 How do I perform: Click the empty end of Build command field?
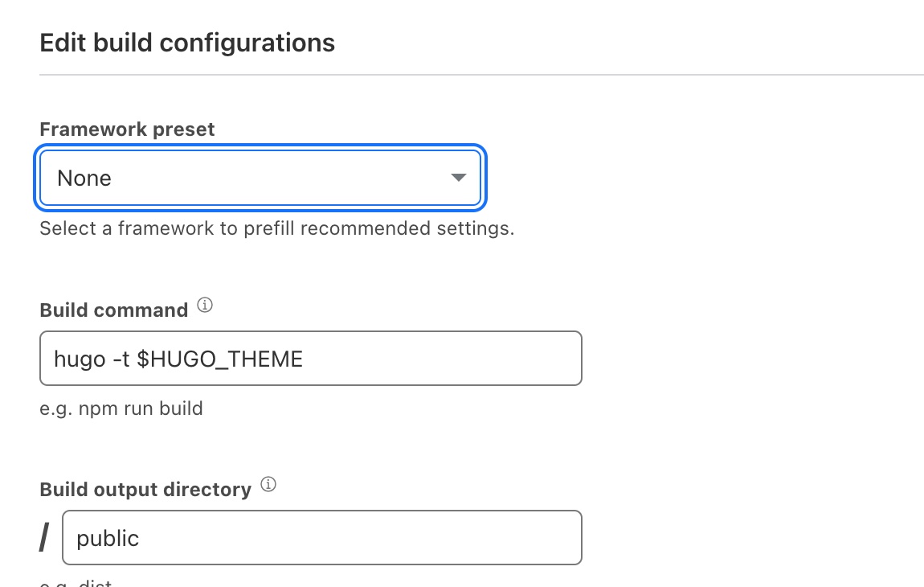[x=482, y=359]
